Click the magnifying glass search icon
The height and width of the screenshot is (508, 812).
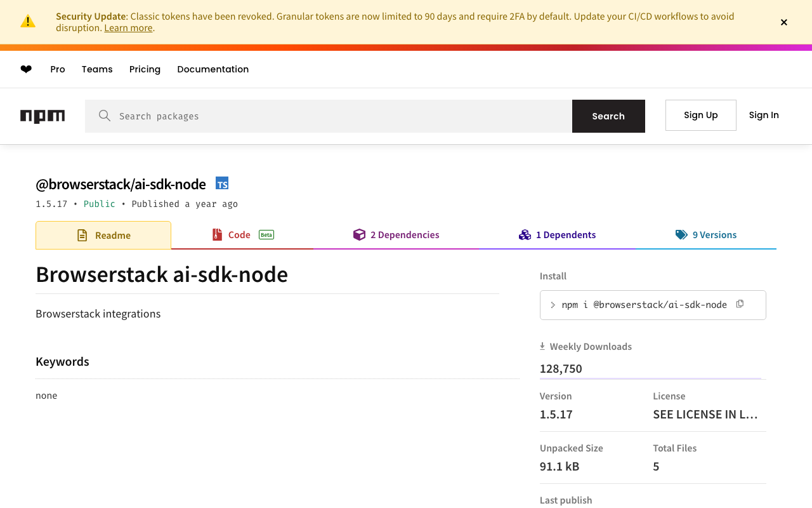click(105, 116)
